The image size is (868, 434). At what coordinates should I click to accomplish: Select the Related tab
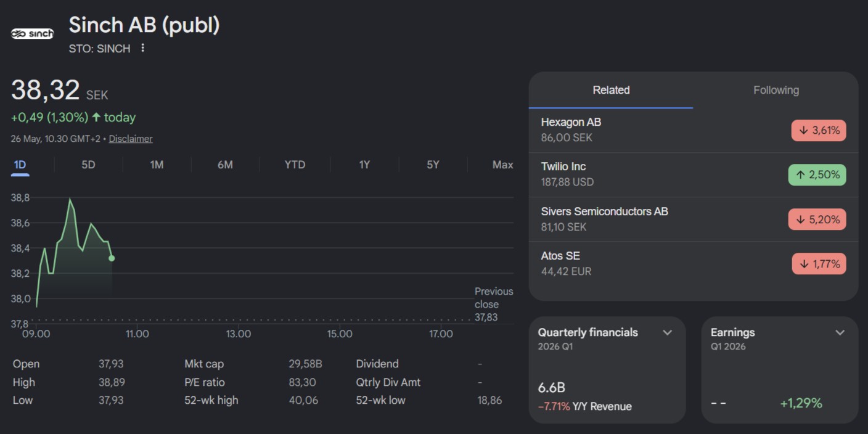[611, 90]
